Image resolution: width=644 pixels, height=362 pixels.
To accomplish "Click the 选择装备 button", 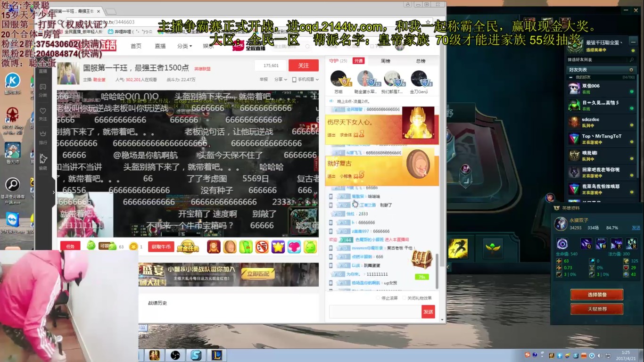I will click(x=597, y=295).
